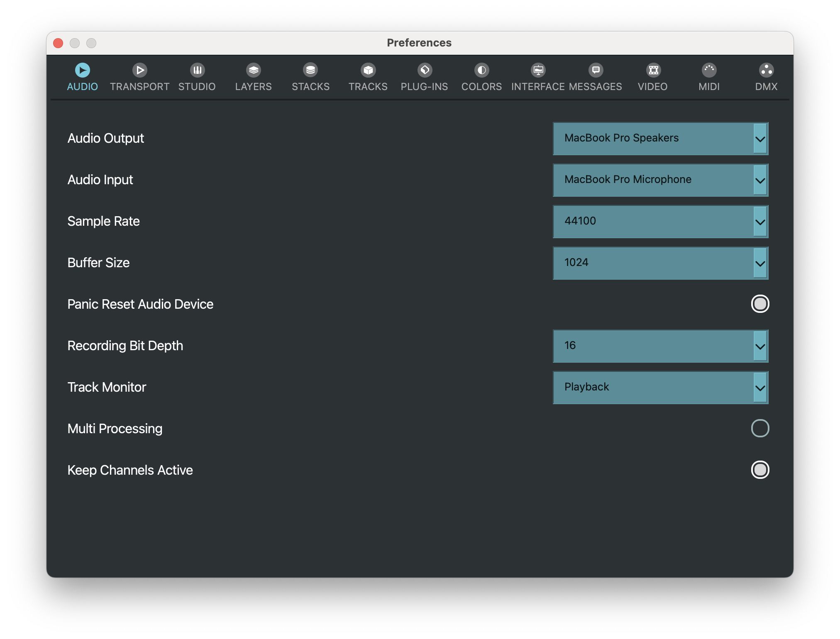840x639 pixels.
Task: Select the Stacks icon
Action: pos(310,70)
